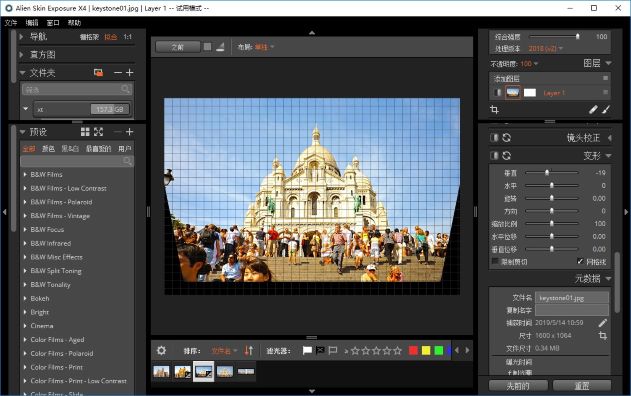Screen dimensions: 631x396
Task: Set navigator zoom to 1:1
Action: click(x=128, y=37)
